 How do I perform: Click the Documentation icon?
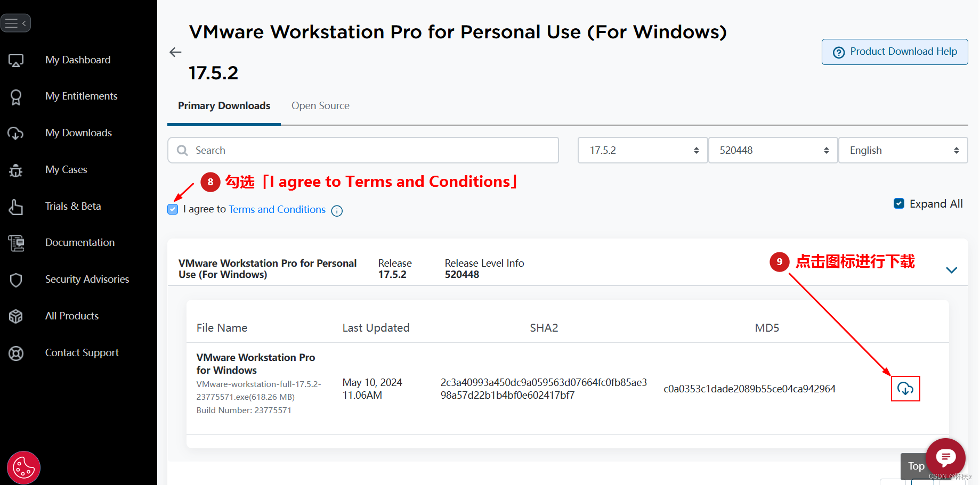click(16, 243)
